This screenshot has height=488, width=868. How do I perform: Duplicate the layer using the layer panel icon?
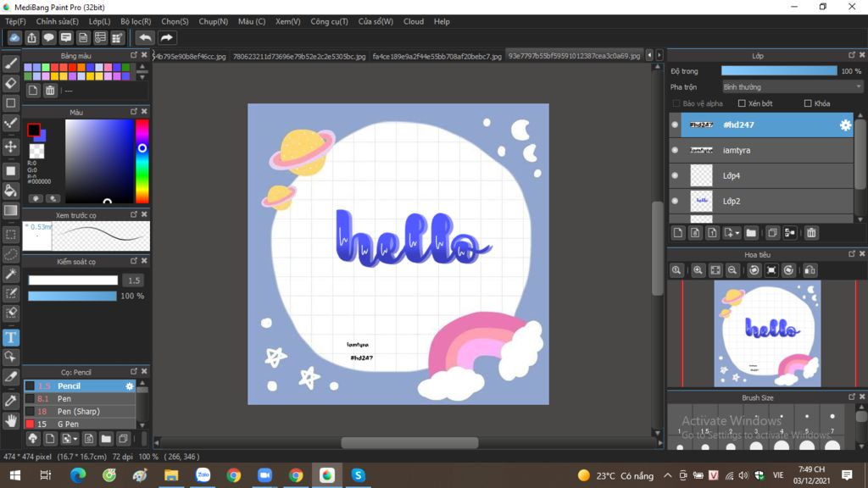tap(772, 233)
